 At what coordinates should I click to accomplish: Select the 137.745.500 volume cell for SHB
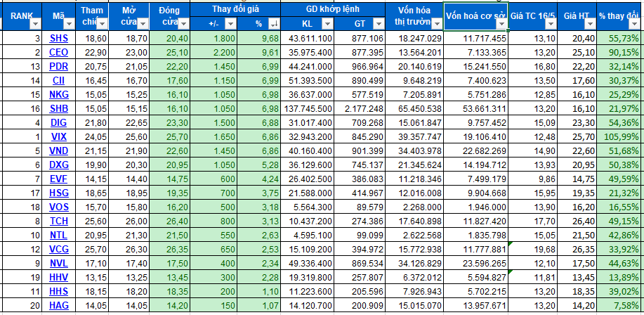(307, 108)
